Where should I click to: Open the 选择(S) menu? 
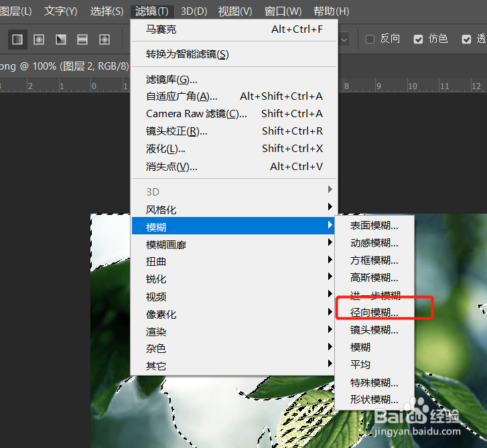click(107, 11)
